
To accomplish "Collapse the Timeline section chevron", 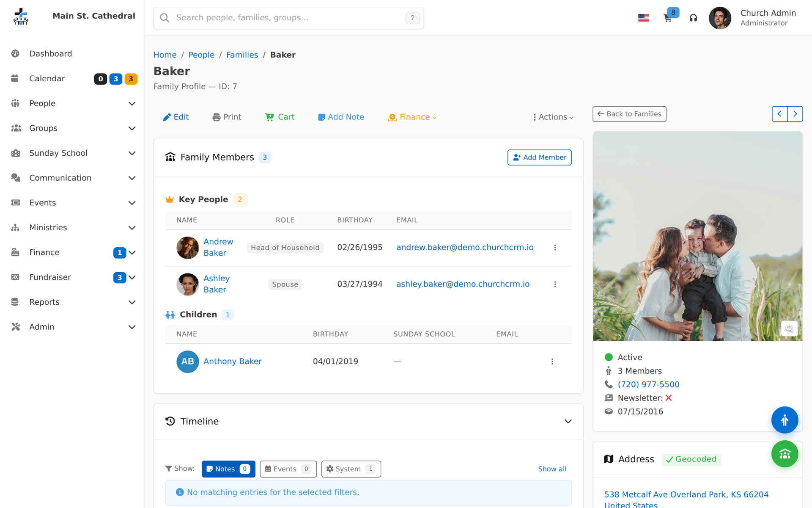I will pyautogui.click(x=568, y=422).
